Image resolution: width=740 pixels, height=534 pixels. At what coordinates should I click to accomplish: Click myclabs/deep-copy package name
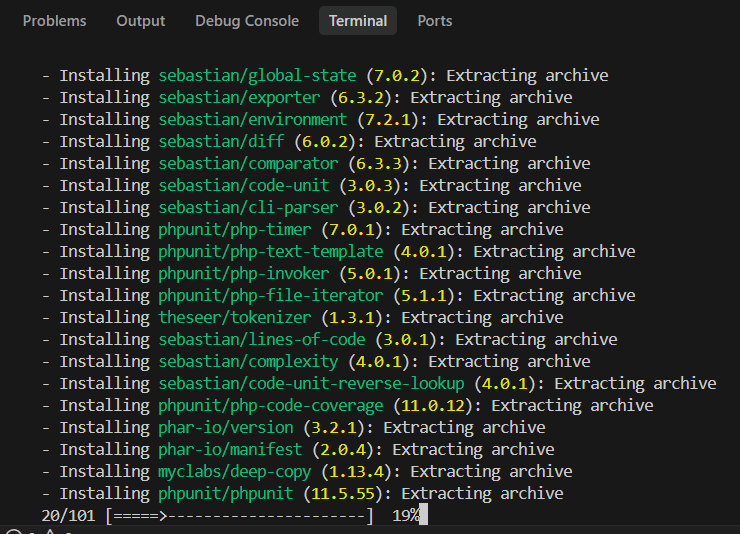(235, 472)
